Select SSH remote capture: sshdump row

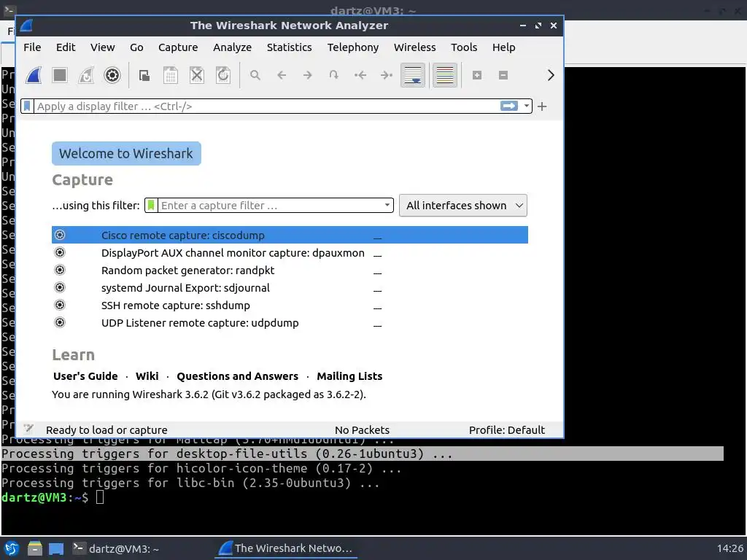(x=290, y=306)
